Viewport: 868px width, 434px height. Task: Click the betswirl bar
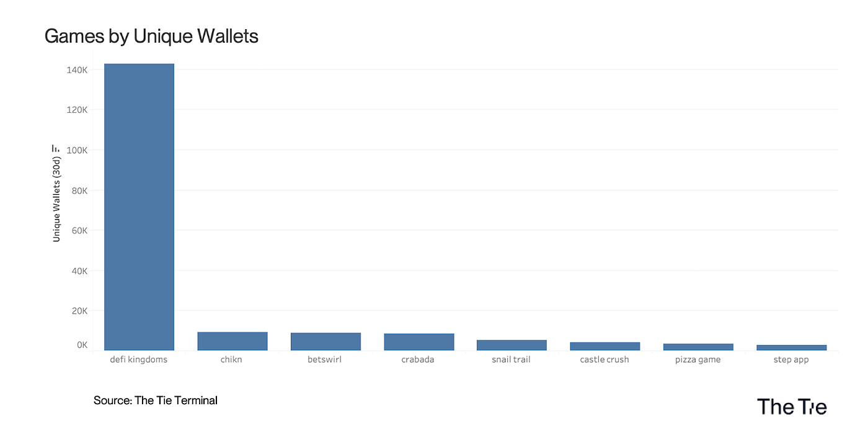click(x=325, y=342)
